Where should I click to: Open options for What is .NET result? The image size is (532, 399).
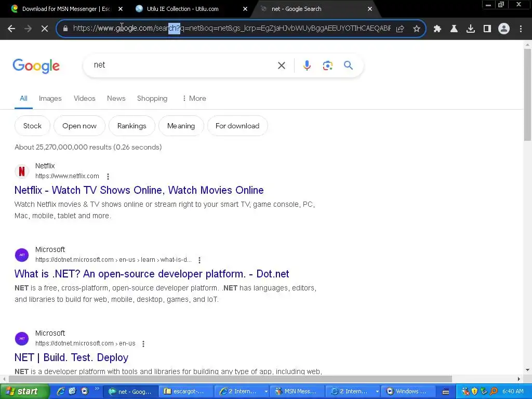click(199, 260)
